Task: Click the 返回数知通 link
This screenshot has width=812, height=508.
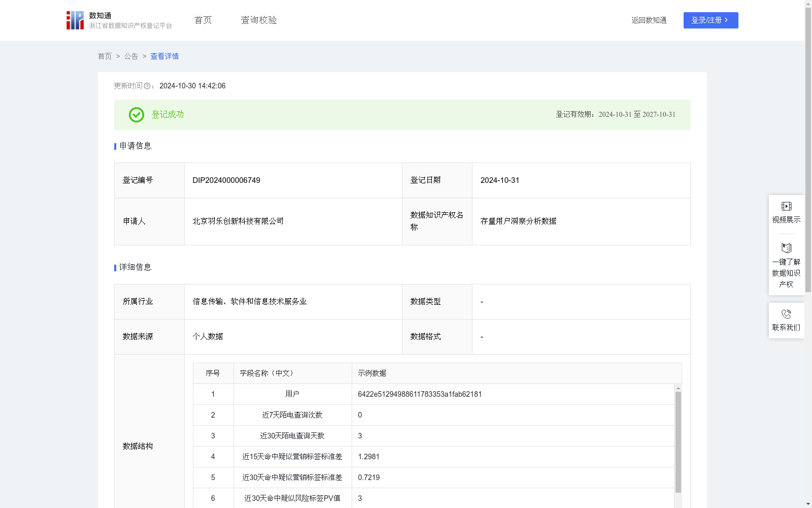Action: pos(649,20)
